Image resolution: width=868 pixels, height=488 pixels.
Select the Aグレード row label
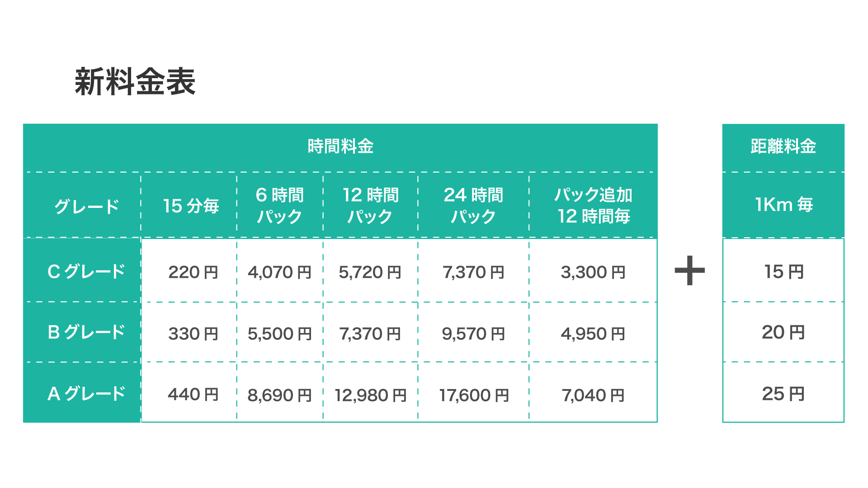coord(86,394)
